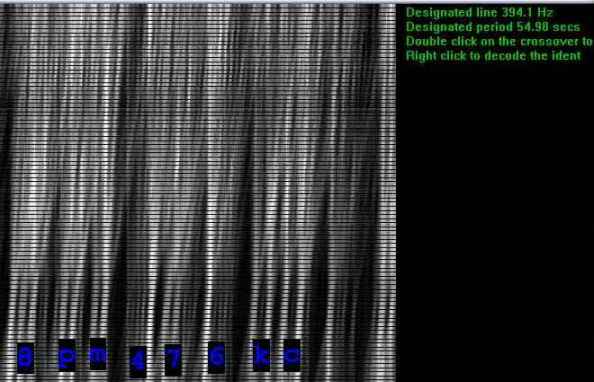Click the blue 'm' ident character box

pyautogui.click(x=98, y=354)
